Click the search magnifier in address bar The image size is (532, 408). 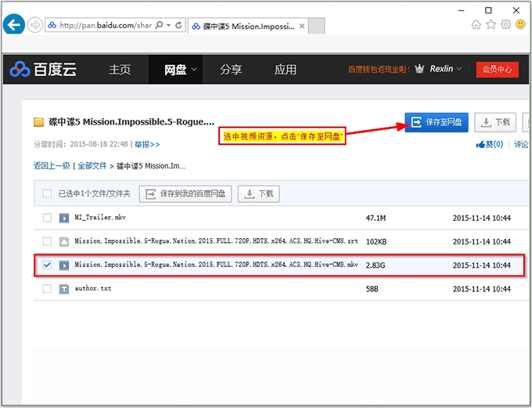point(159,25)
